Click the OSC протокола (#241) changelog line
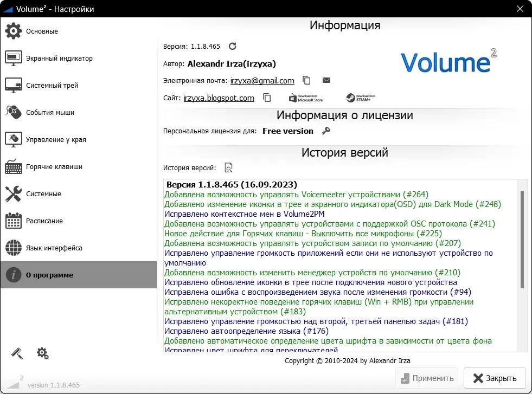Screen dimensions: 532x394 coord(330,224)
